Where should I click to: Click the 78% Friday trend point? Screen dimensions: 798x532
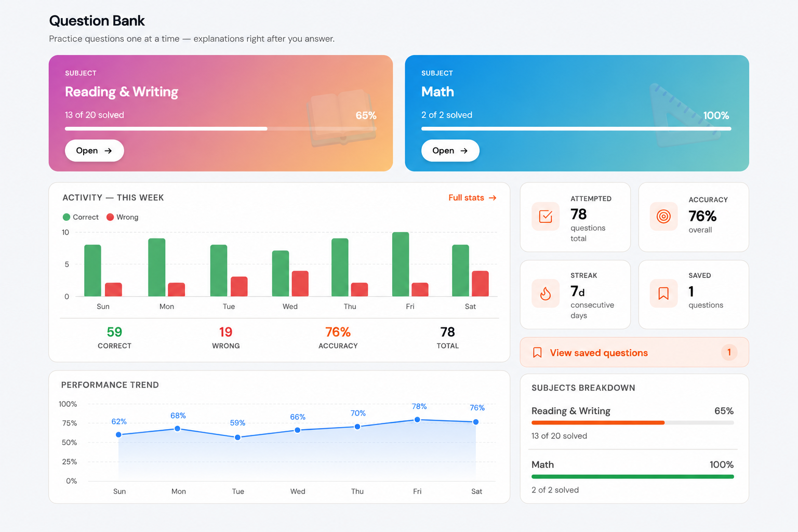(x=417, y=420)
